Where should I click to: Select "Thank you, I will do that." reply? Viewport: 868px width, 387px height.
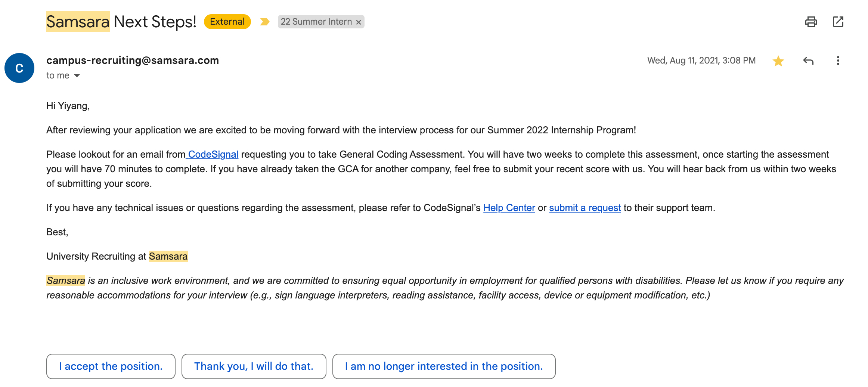(x=254, y=366)
